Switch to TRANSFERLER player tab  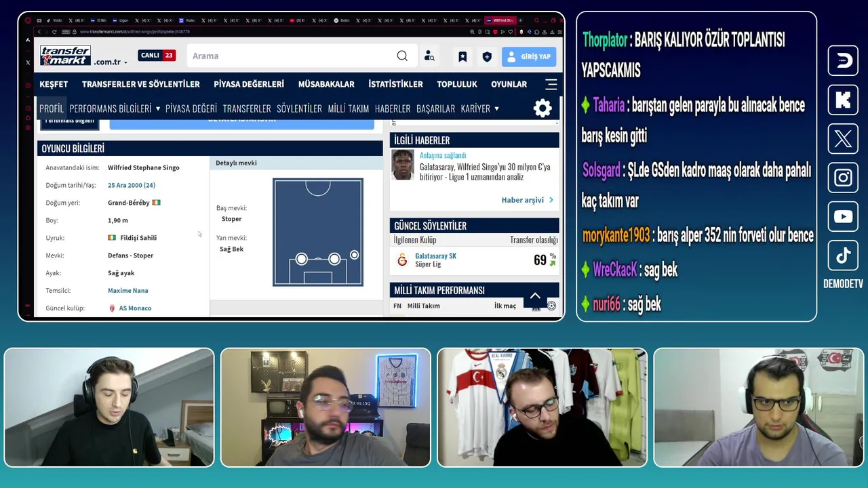click(247, 108)
